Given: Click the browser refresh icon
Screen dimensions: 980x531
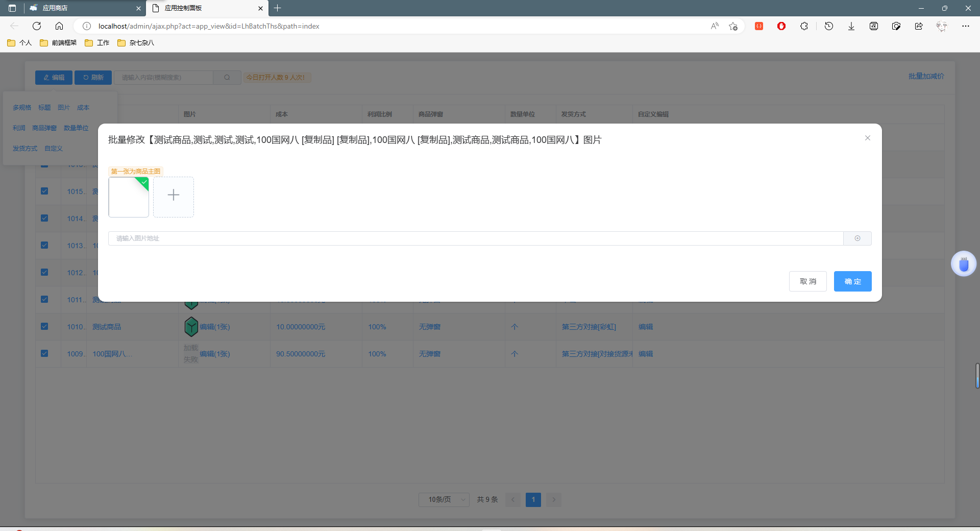Looking at the screenshot, I should click(37, 26).
